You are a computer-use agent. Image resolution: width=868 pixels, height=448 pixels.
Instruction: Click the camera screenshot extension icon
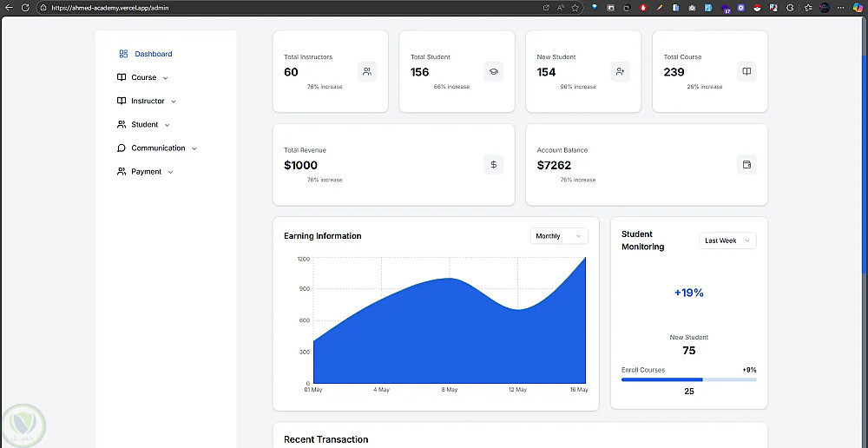692,8
